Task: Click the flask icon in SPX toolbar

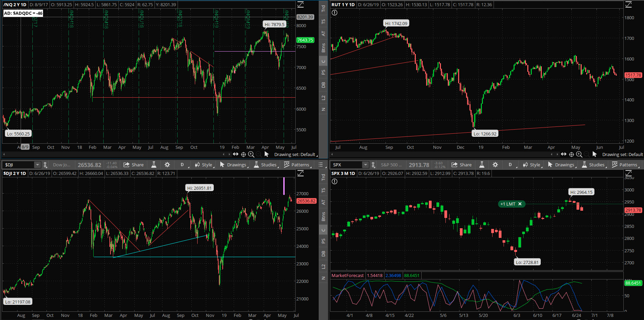Action: [x=482, y=165]
